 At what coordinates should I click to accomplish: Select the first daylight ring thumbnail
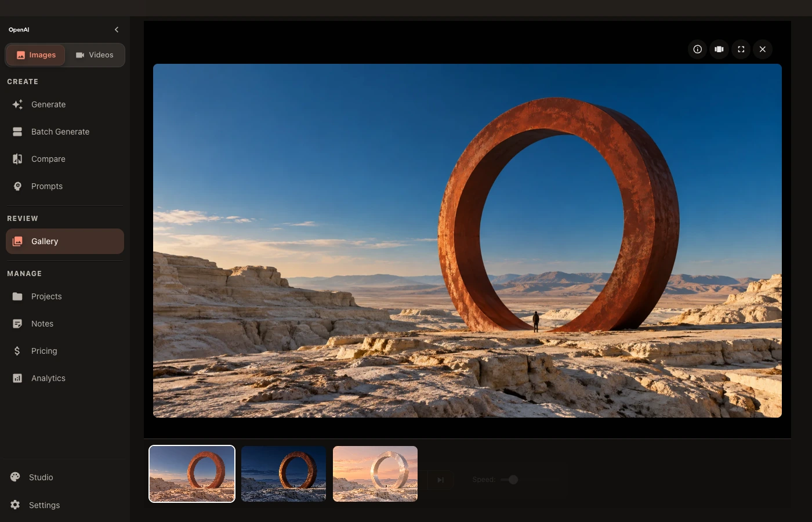(x=192, y=474)
